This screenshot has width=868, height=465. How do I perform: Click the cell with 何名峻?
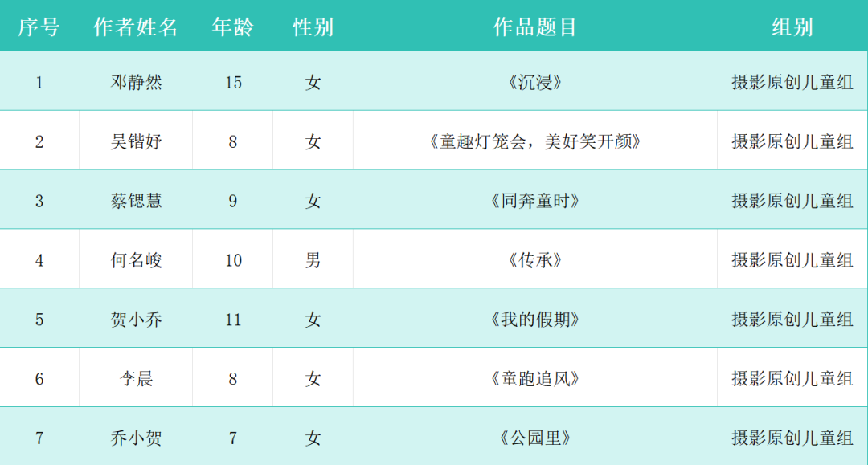136,260
